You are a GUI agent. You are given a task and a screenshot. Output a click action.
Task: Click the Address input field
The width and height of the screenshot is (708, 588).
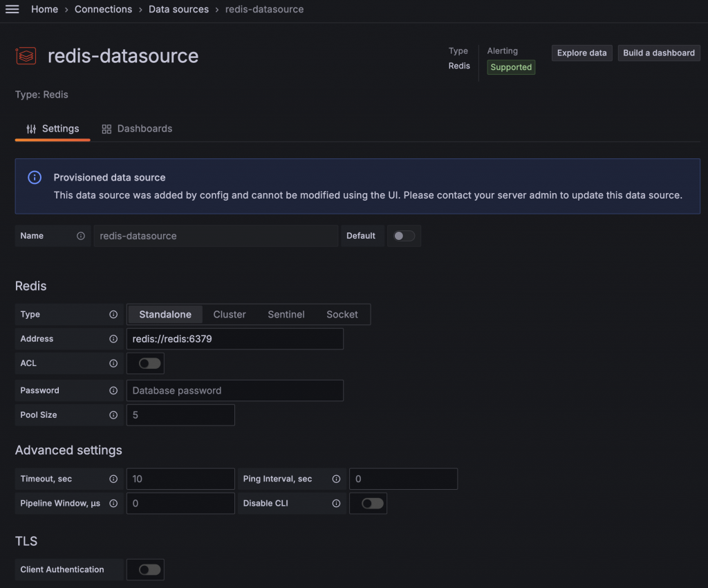point(235,339)
